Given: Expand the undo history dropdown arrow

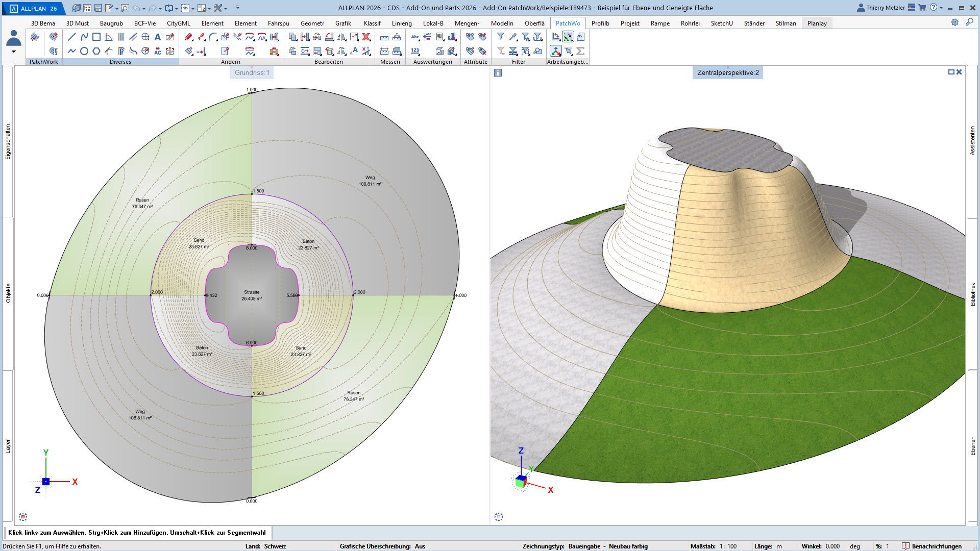Looking at the screenshot, I should coord(144,8).
